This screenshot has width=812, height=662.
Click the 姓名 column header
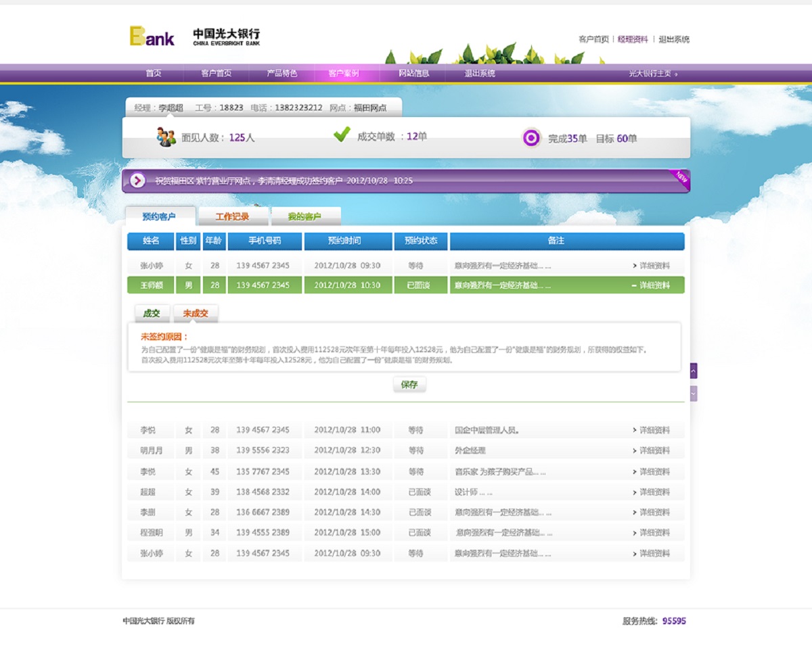[151, 241]
